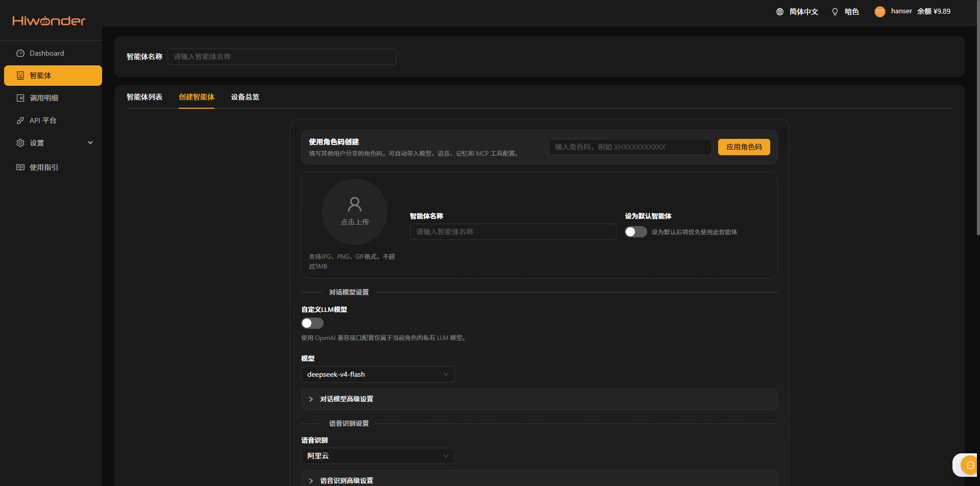
Task: Click the 余额 ¥9.89 balance
Action: [934, 11]
